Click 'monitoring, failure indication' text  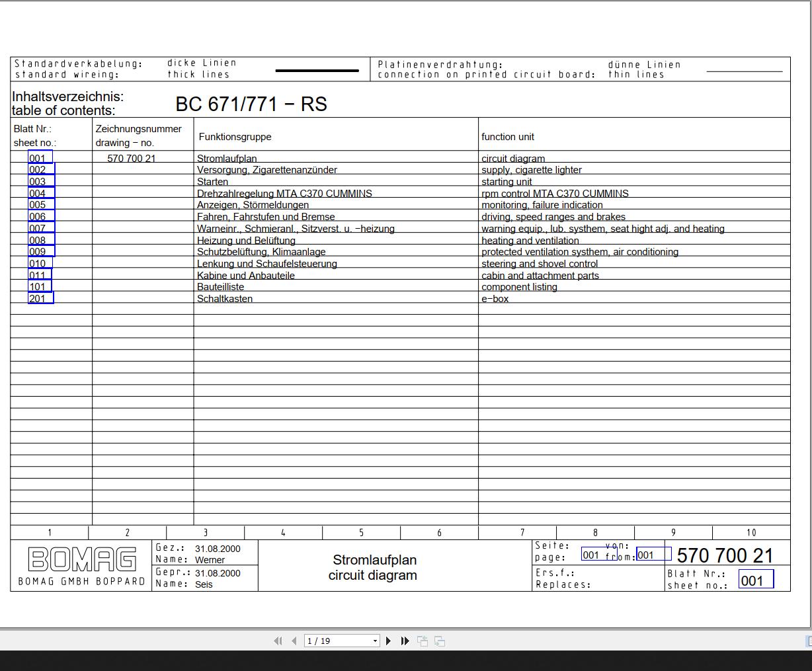(542, 205)
